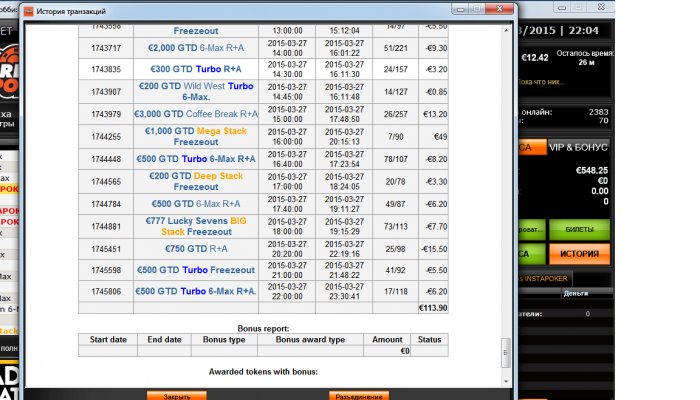The width and height of the screenshot is (700, 400).
Task: Click the -€15.50 result cell
Action: (x=433, y=249)
